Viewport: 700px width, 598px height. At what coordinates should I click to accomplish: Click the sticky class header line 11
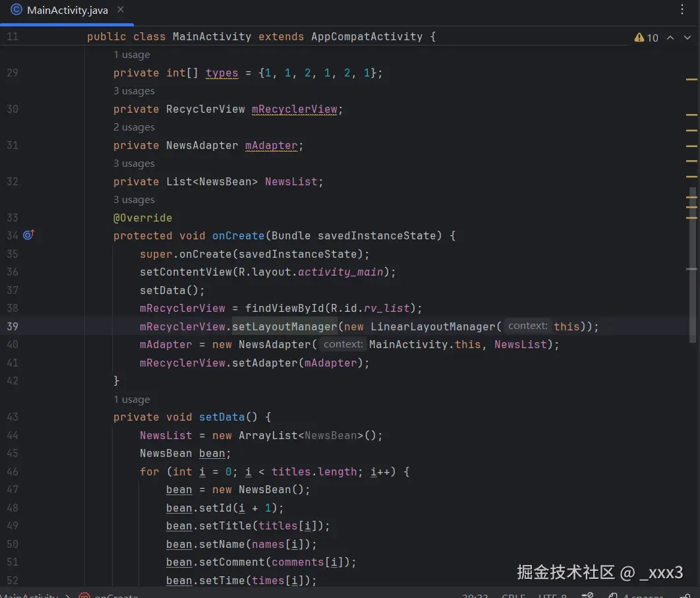click(312, 37)
